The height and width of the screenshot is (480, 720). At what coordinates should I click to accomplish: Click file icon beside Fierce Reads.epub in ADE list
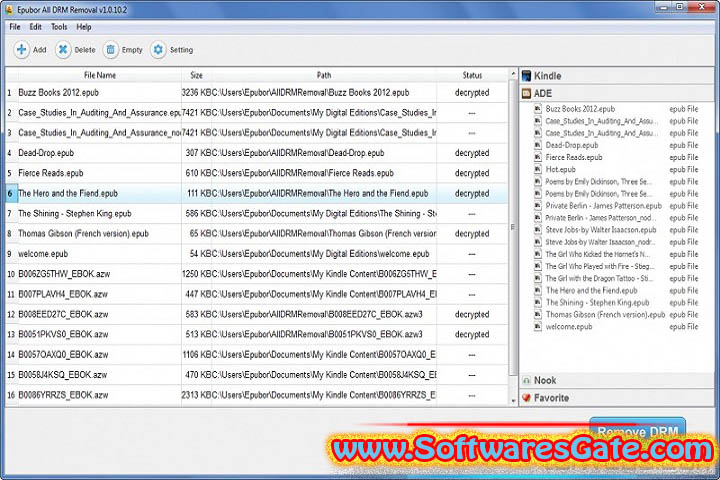[538, 157]
